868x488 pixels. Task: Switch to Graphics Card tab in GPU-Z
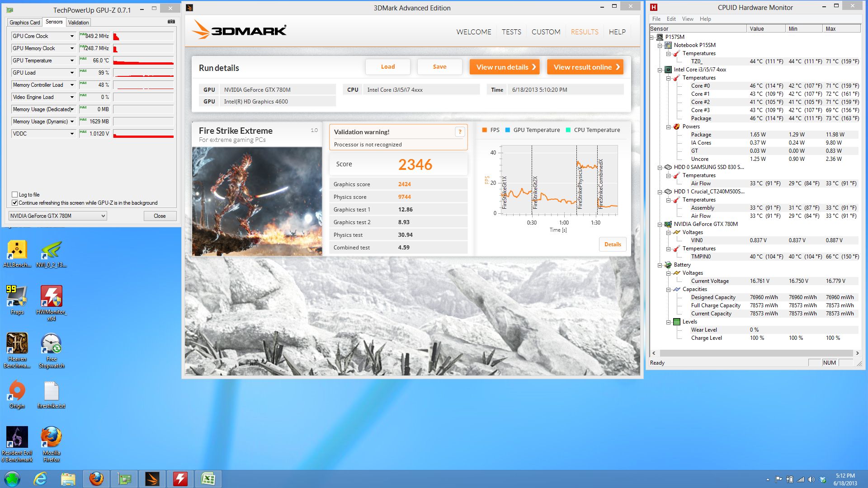[25, 22]
